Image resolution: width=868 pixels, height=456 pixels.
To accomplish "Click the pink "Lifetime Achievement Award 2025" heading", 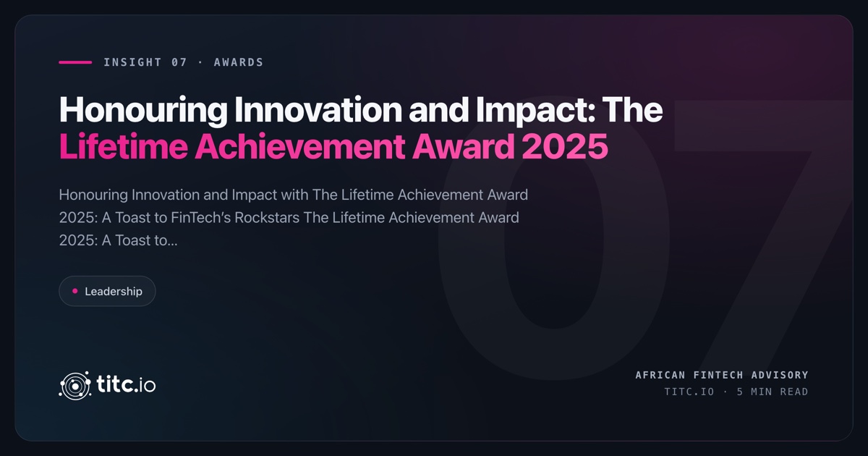I will point(333,147).
